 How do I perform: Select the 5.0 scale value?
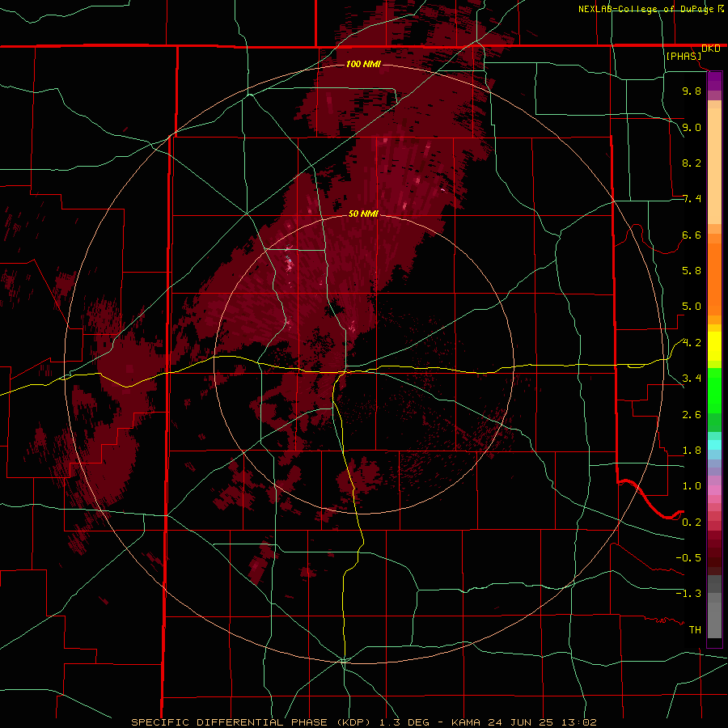[692, 307]
